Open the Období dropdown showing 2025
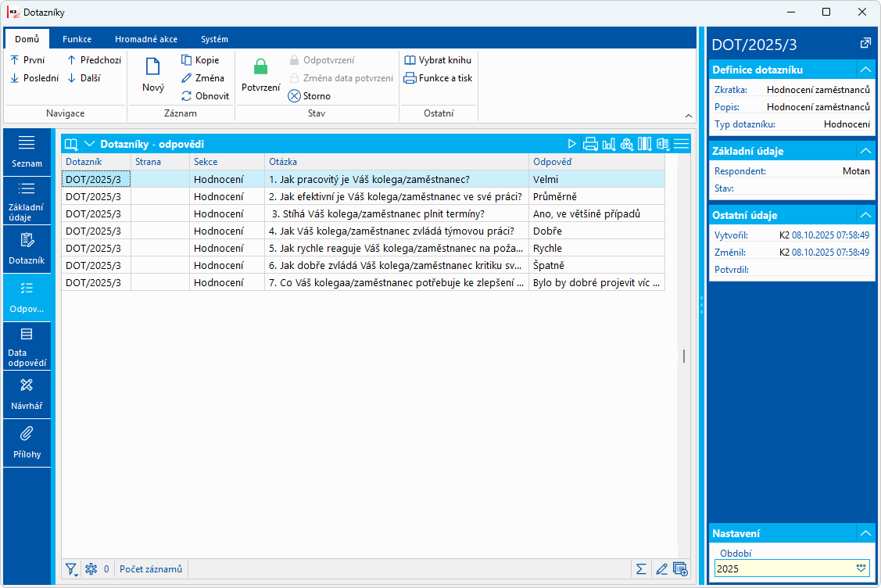 [861, 569]
